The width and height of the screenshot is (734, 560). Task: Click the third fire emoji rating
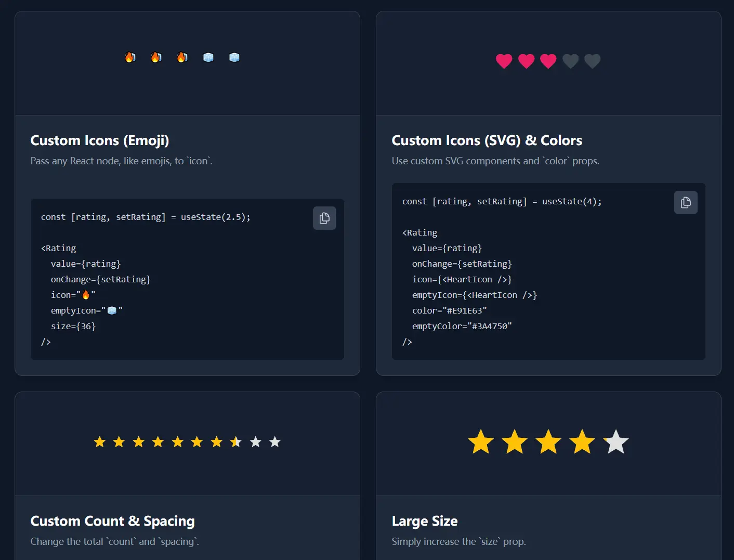182,57
